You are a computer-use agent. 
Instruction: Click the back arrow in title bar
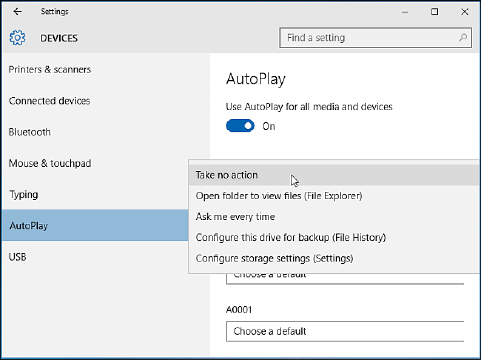click(17, 12)
